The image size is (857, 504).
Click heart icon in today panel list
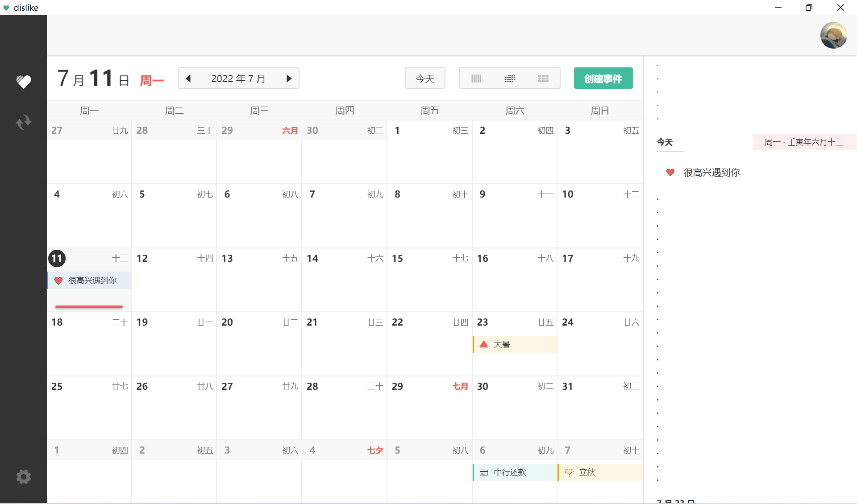(670, 173)
